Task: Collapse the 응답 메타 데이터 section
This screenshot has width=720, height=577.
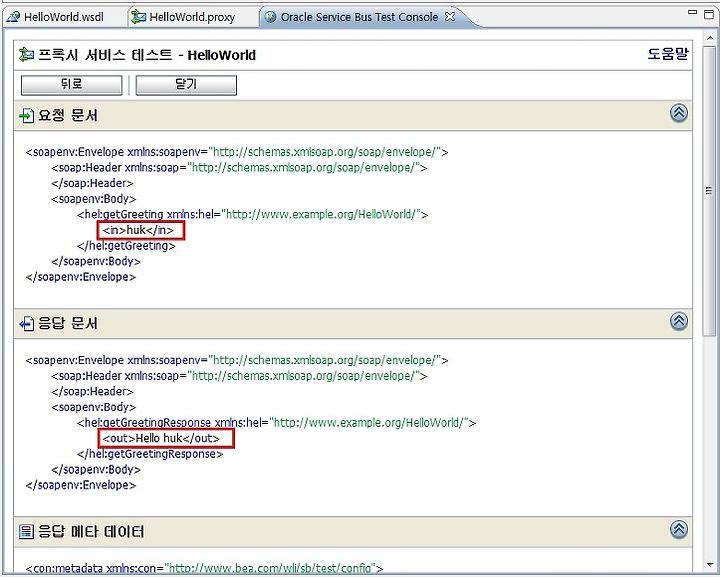Action: point(679,529)
